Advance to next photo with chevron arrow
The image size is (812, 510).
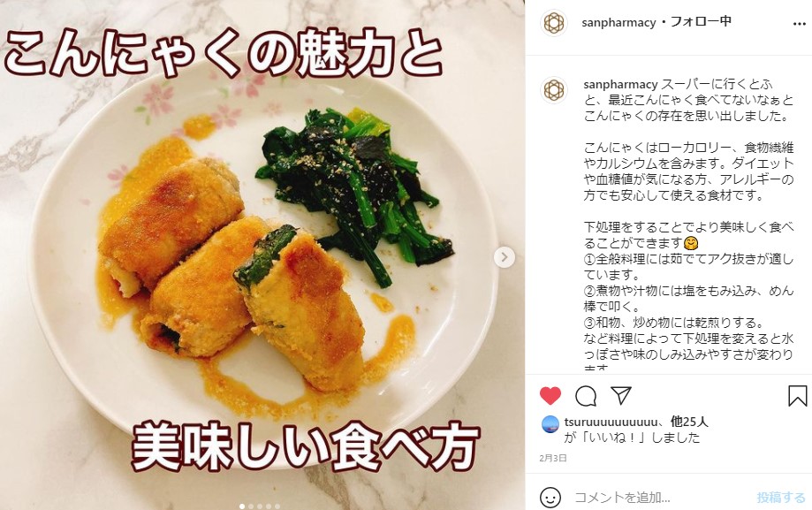[504, 257]
